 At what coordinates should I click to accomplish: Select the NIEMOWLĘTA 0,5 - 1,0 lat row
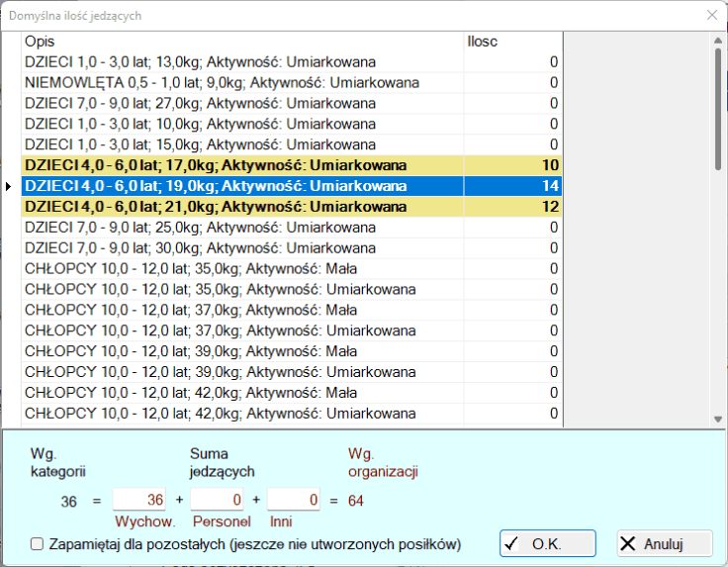(x=222, y=82)
